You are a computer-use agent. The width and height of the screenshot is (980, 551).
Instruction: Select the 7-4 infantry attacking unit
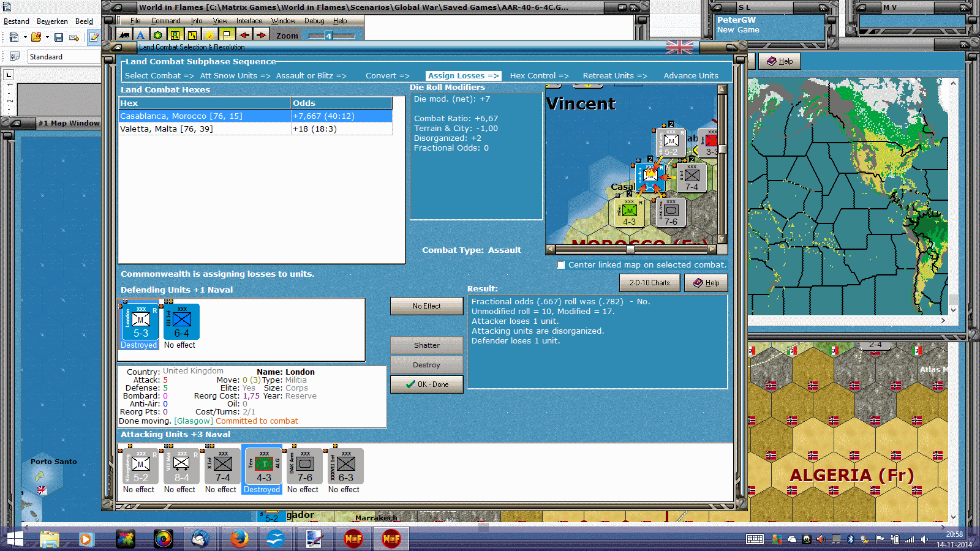[222, 467]
